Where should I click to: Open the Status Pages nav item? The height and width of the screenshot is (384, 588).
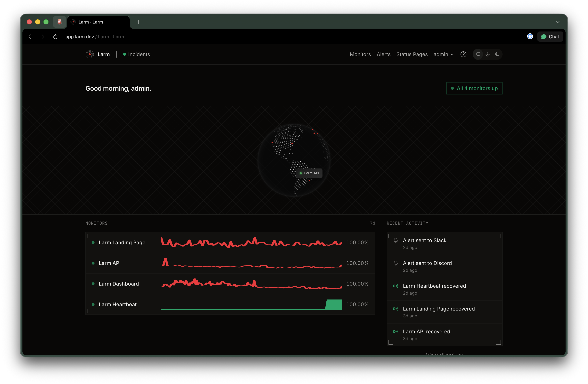(x=412, y=54)
